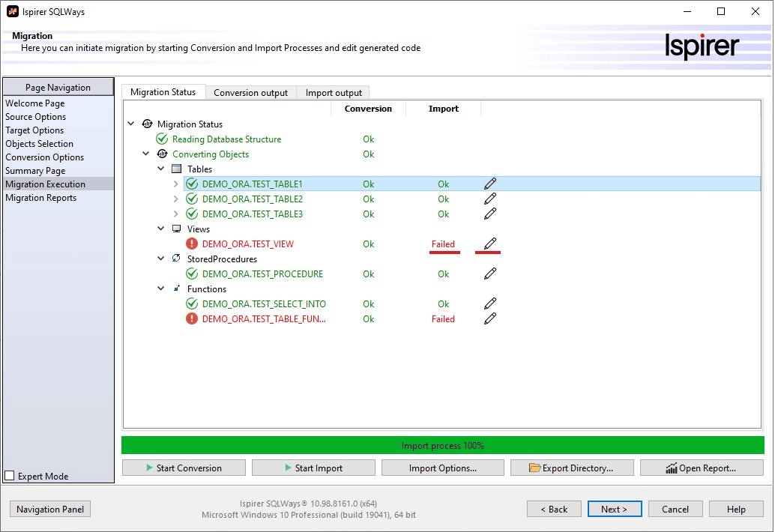Click pencil icon for TEST_TABLE_FUN row
Image resolution: width=775 pixels, height=532 pixels.
(490, 318)
